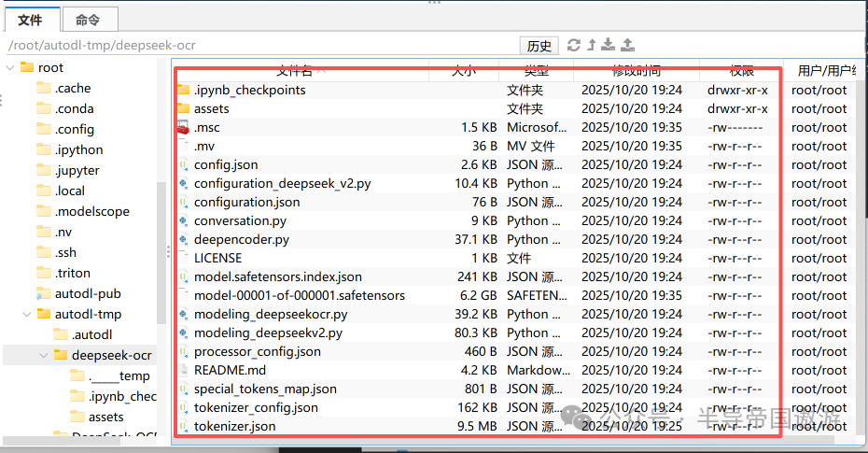The width and height of the screenshot is (868, 453).
Task: Click the Python icon beside configuration_deepseek_v2.py
Action: (x=183, y=183)
